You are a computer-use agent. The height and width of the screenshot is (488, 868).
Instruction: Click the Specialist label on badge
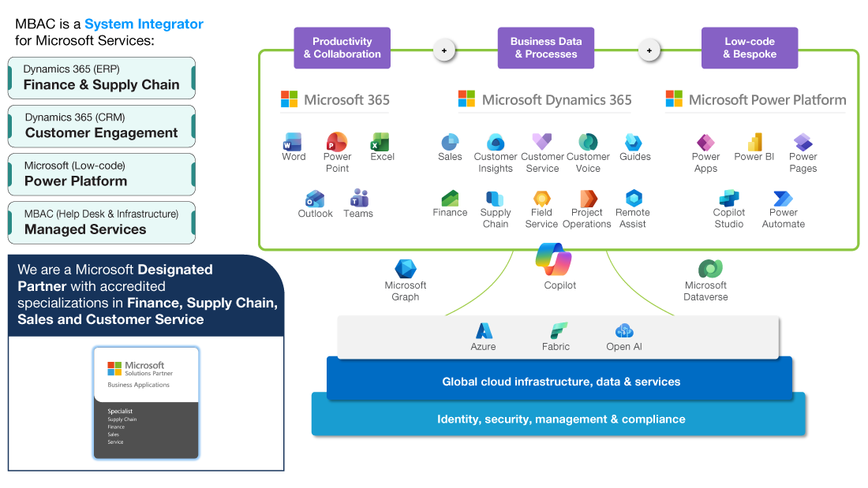point(120,411)
